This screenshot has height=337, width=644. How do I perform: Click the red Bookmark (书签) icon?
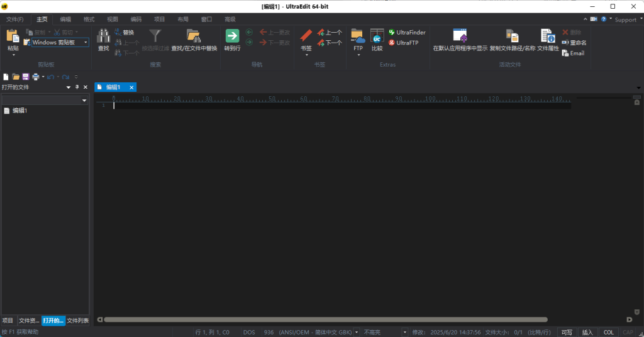(x=306, y=36)
